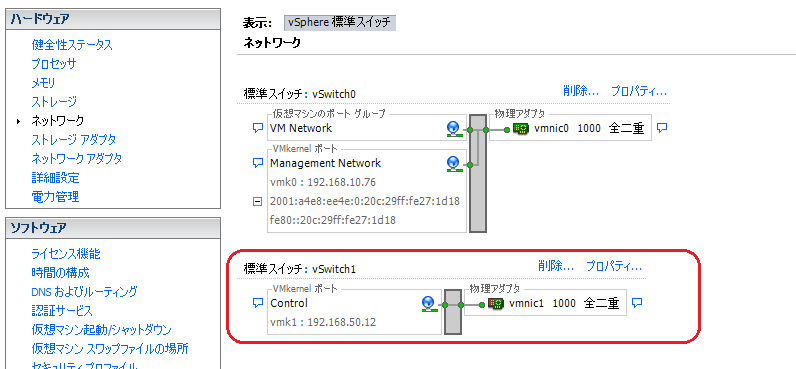Click the vmnic0 network adapter card icon
The width and height of the screenshot is (796, 369).
(520, 129)
